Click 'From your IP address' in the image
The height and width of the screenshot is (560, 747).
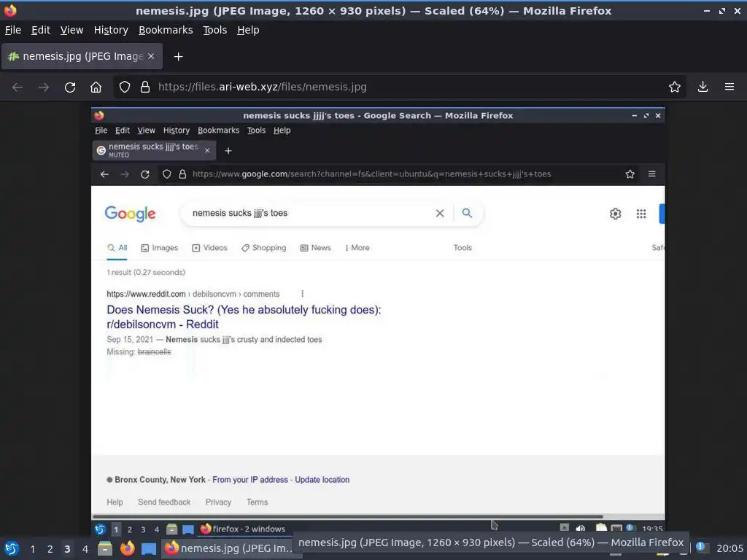(x=250, y=480)
